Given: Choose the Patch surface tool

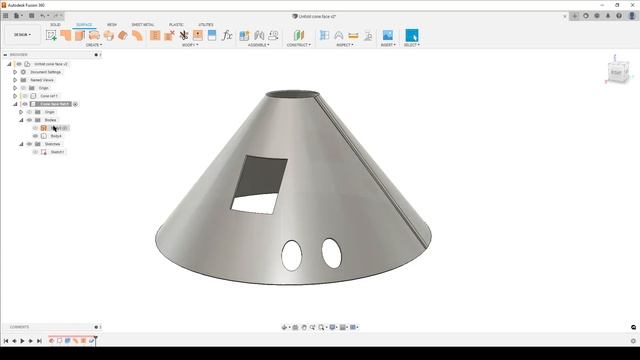Looking at the screenshot, I should click(123, 35).
